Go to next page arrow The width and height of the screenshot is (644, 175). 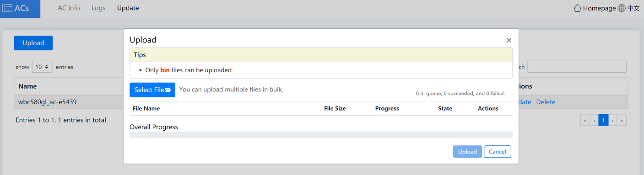[613, 120]
